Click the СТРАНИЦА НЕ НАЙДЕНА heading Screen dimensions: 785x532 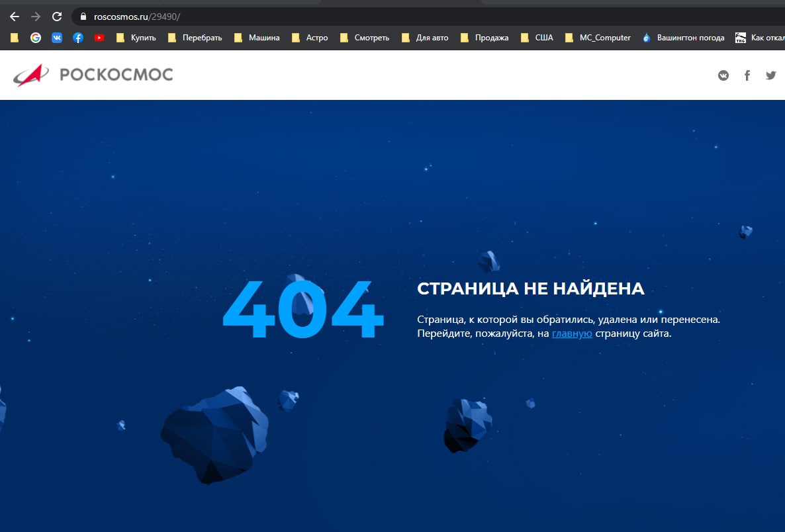click(x=531, y=288)
